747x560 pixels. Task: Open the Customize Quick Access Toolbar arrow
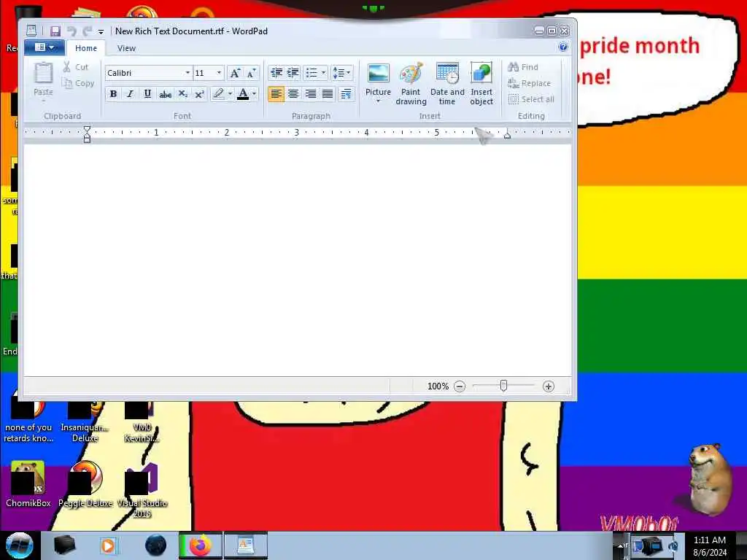tap(101, 32)
